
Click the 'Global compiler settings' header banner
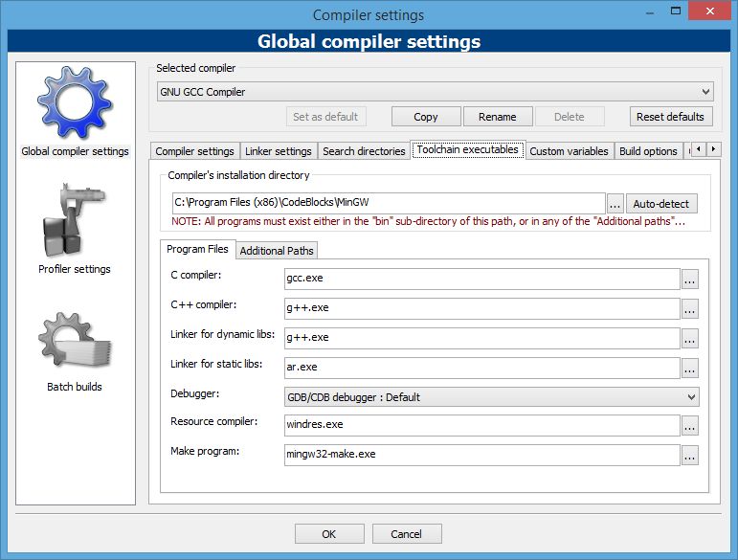[369, 41]
